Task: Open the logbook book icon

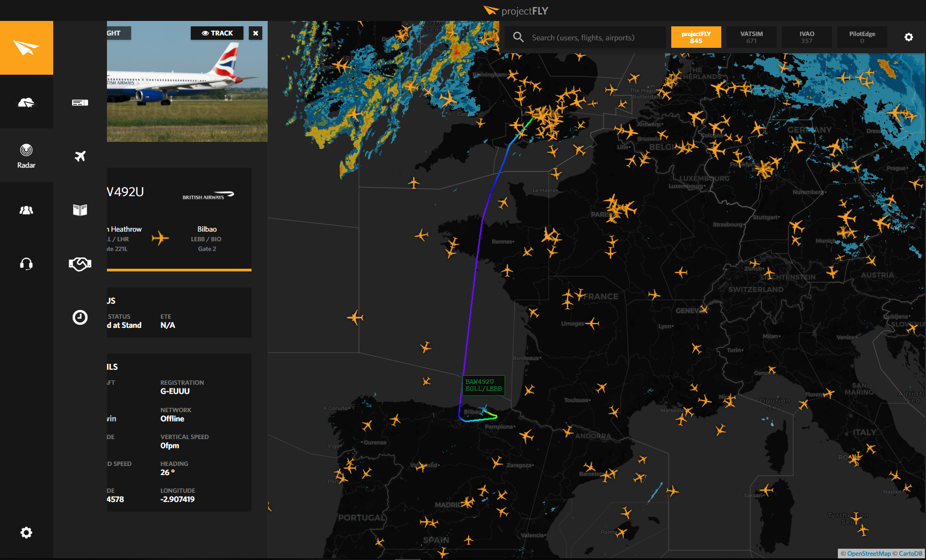Action: 80,210
